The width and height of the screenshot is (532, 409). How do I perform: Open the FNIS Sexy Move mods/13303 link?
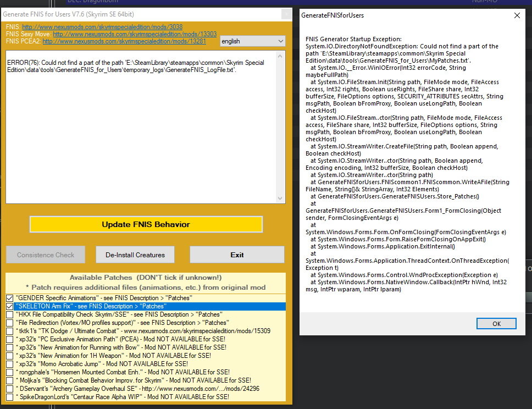[x=135, y=34]
